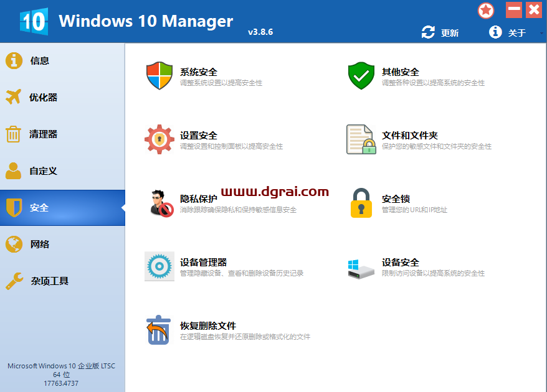Open 设备管理器 via teal gear icon
The height and width of the screenshot is (392, 547).
[159, 266]
